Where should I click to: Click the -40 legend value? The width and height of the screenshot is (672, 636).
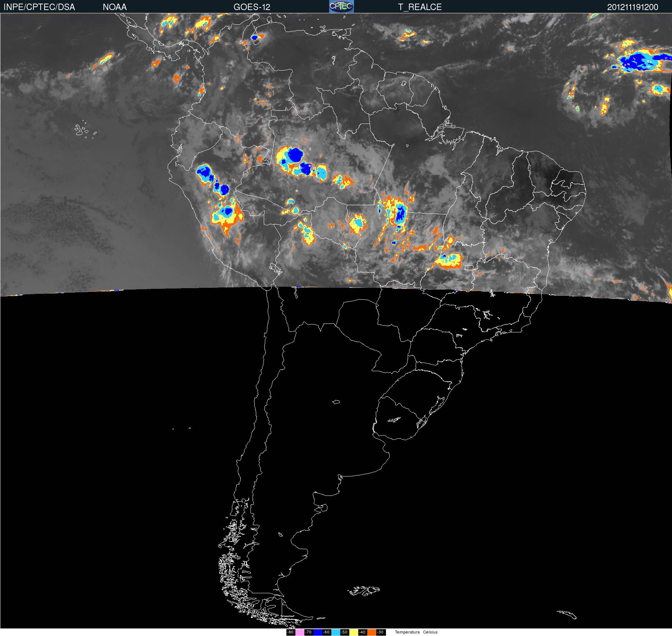pyautogui.click(x=362, y=632)
